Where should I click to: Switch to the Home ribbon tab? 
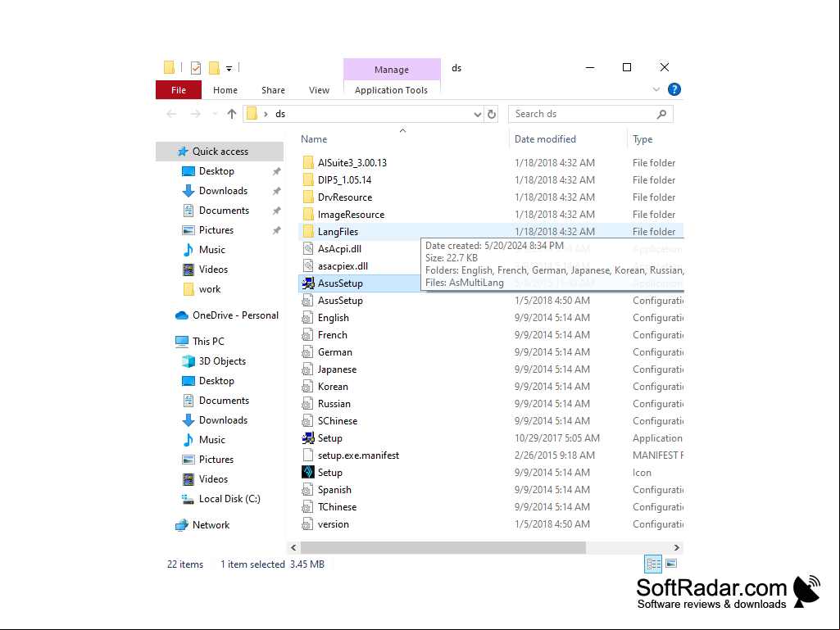(x=225, y=90)
